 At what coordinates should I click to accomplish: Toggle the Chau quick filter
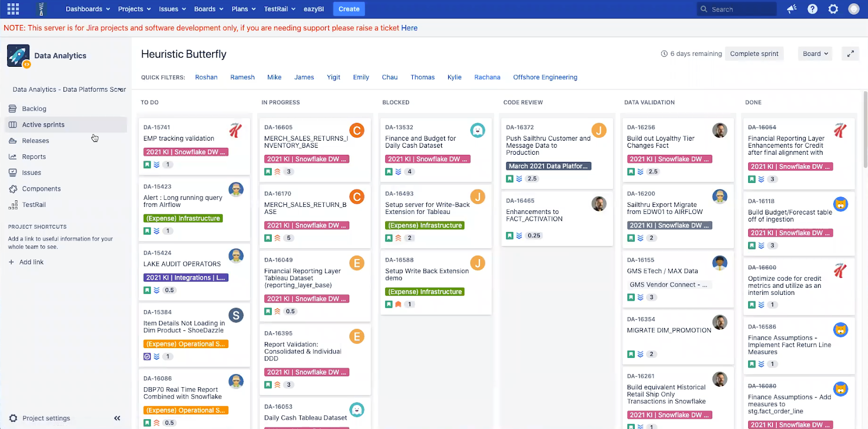(390, 77)
